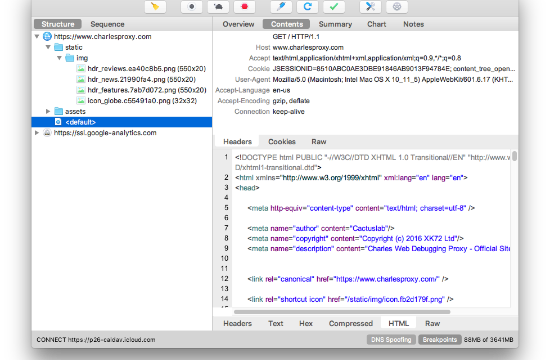Click the User-Agent Mozilla/5.0 value

(393, 80)
